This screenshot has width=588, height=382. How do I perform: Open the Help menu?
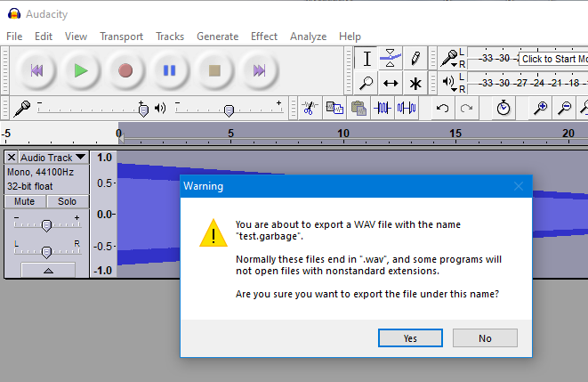(350, 37)
